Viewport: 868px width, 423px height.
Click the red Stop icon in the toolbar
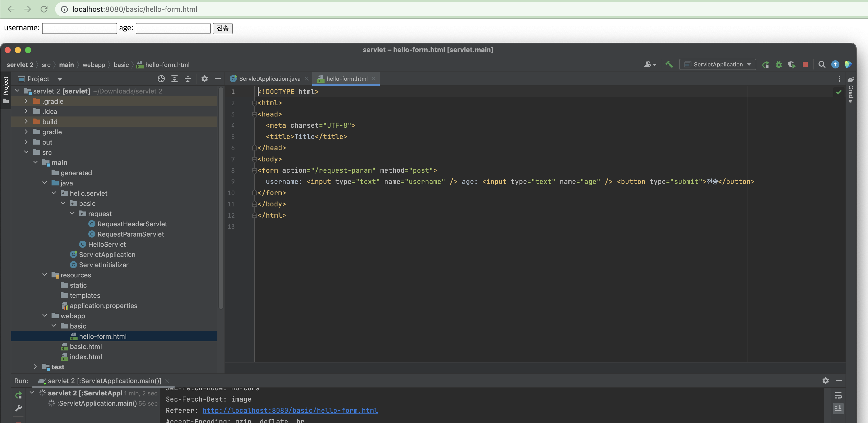coord(805,64)
